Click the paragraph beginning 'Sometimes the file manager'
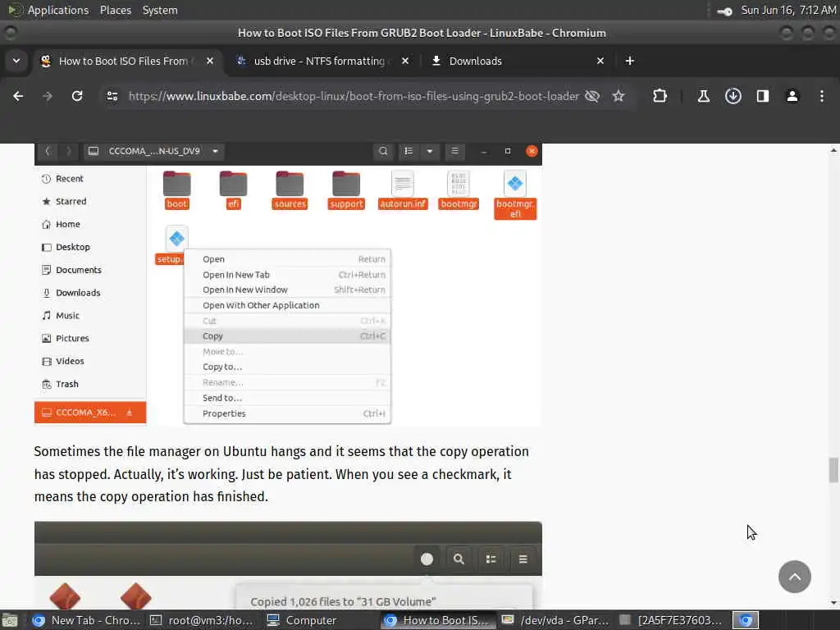The image size is (840, 630). pos(281,473)
